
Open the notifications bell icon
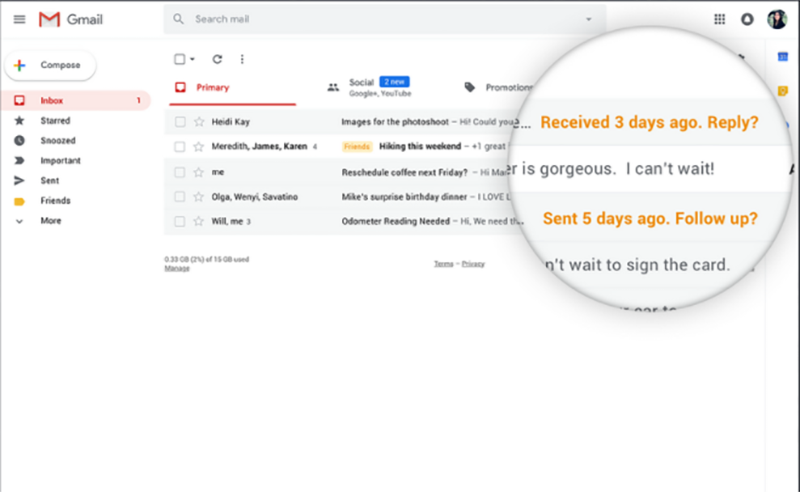747,19
